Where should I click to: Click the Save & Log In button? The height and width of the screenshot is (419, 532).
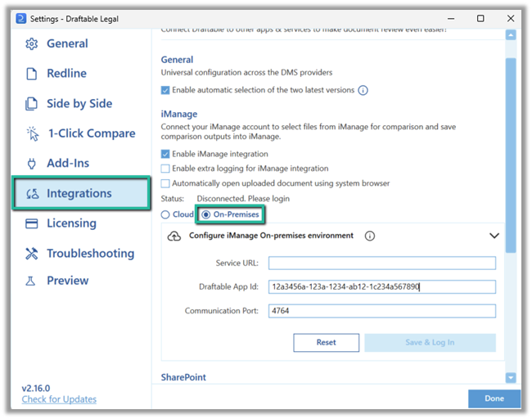(430, 343)
